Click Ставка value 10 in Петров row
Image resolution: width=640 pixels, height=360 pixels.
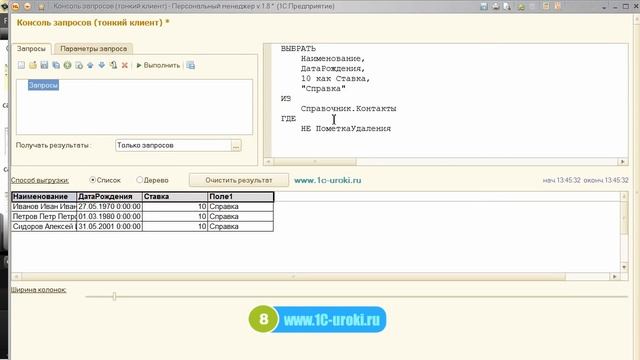175,216
